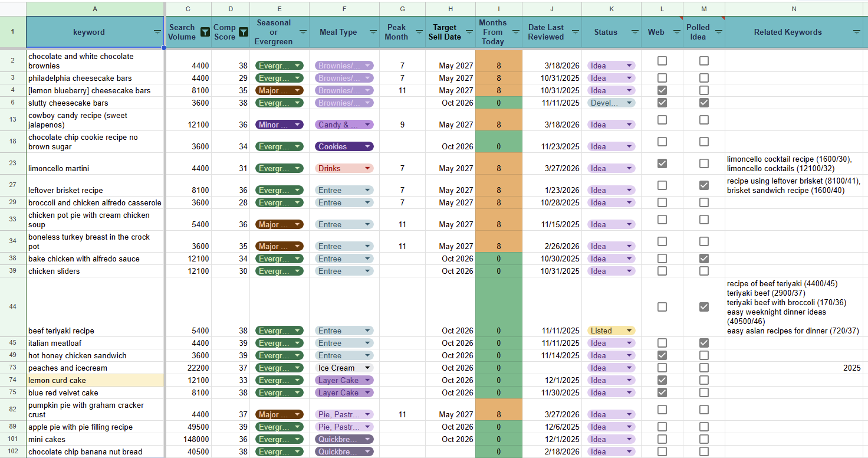
Task: Select column A by its letter header
Action: [96, 9]
